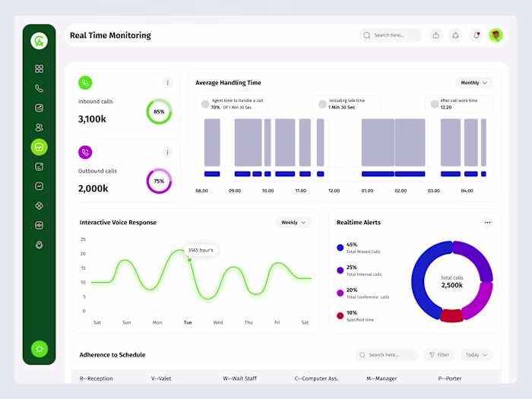Open Outbound calls card three-dot menu
The height and width of the screenshot is (399, 532).
(168, 152)
